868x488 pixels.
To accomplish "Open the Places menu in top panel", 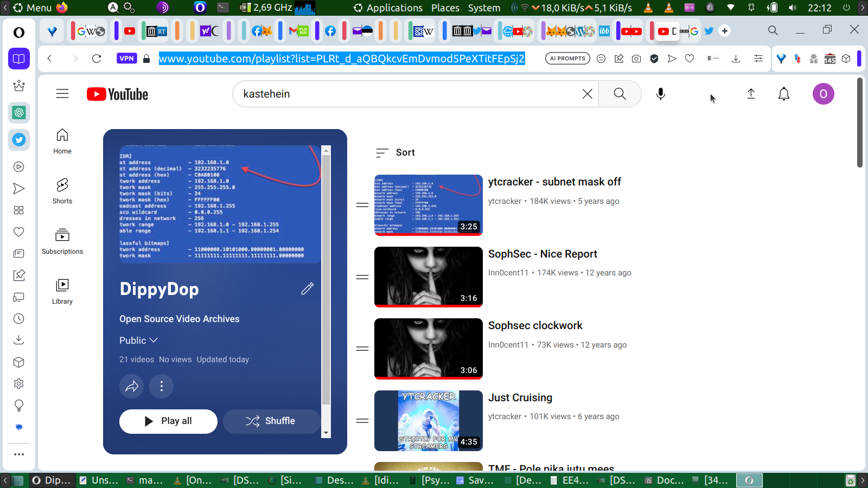I will coord(445,8).
